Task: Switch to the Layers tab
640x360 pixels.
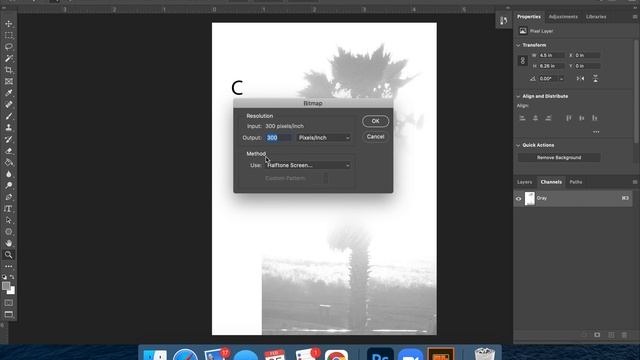Action: point(524,182)
